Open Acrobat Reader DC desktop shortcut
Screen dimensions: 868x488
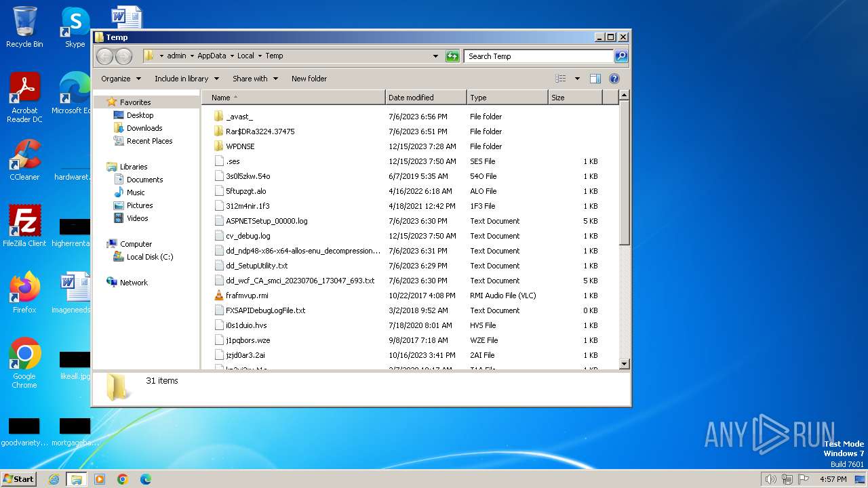click(24, 98)
